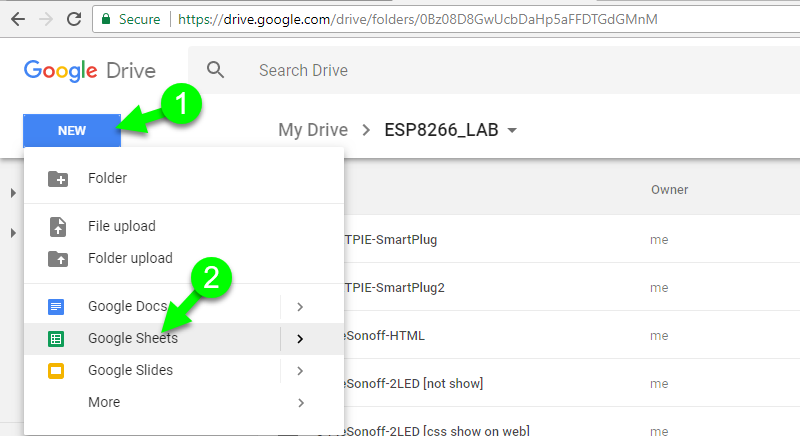Click the browser back arrow
This screenshot has height=436, width=800.
(x=18, y=19)
